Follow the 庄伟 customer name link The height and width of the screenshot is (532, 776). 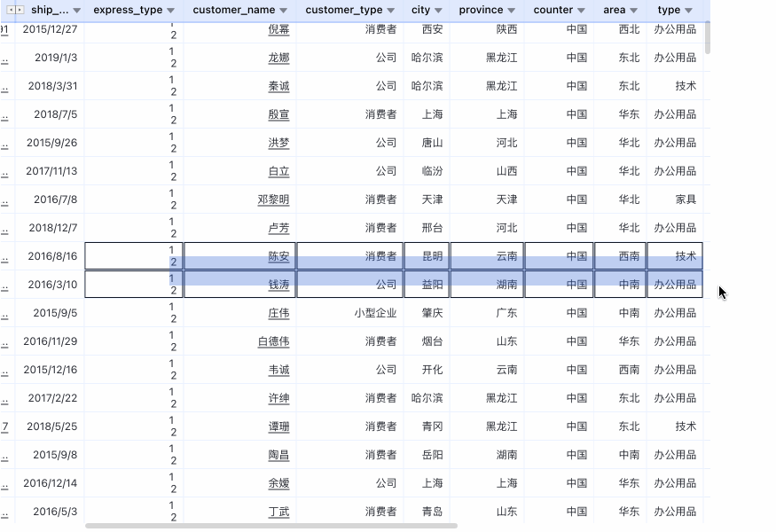(278, 313)
